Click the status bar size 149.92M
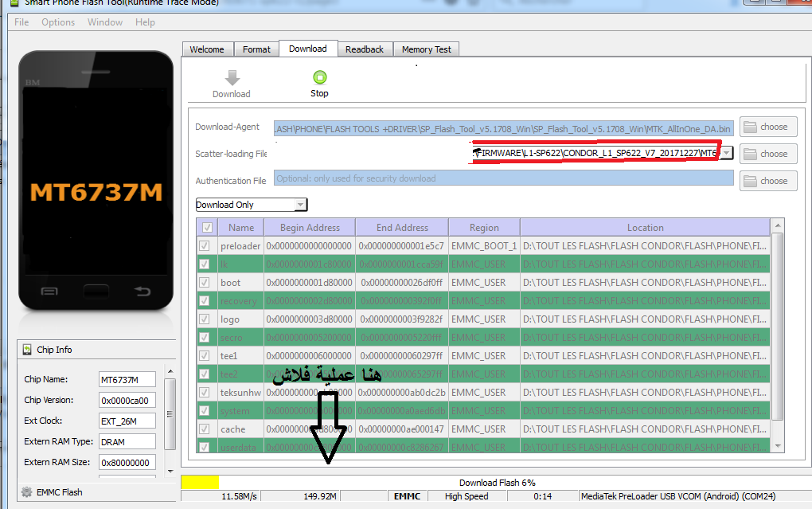 tap(319, 496)
